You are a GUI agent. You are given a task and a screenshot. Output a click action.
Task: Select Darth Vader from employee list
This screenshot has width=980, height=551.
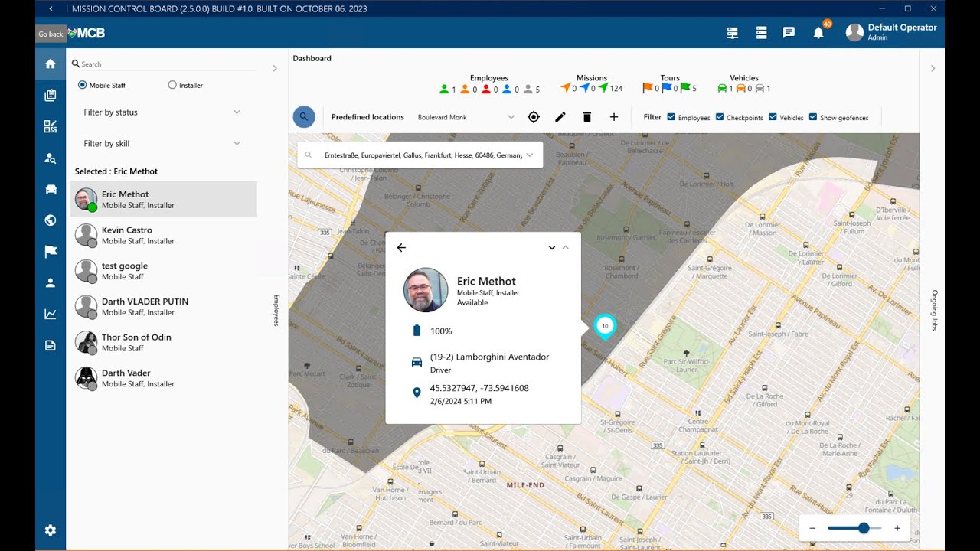click(164, 378)
